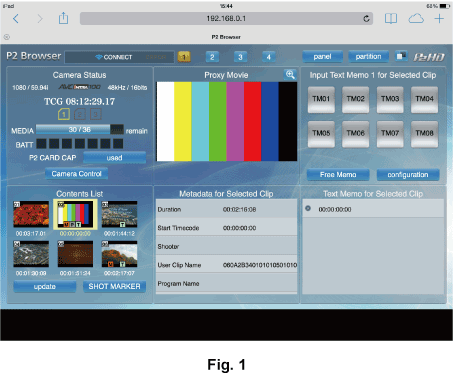Select clip thumbnail 00:03:17.01

(x=31, y=214)
